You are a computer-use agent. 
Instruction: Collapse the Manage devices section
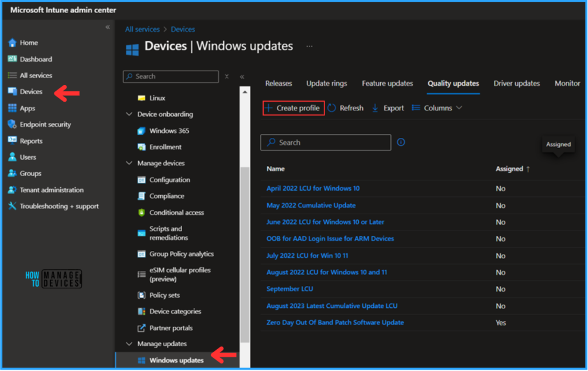tap(129, 163)
